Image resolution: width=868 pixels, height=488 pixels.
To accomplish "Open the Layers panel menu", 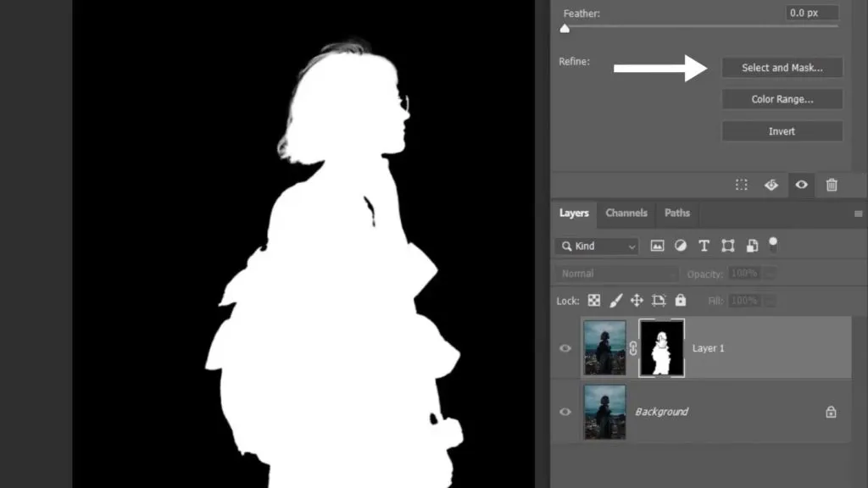I will (858, 213).
